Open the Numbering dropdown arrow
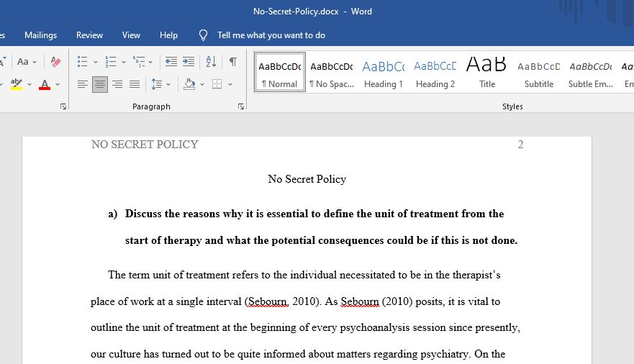This screenshot has height=364, width=634. tap(124, 62)
